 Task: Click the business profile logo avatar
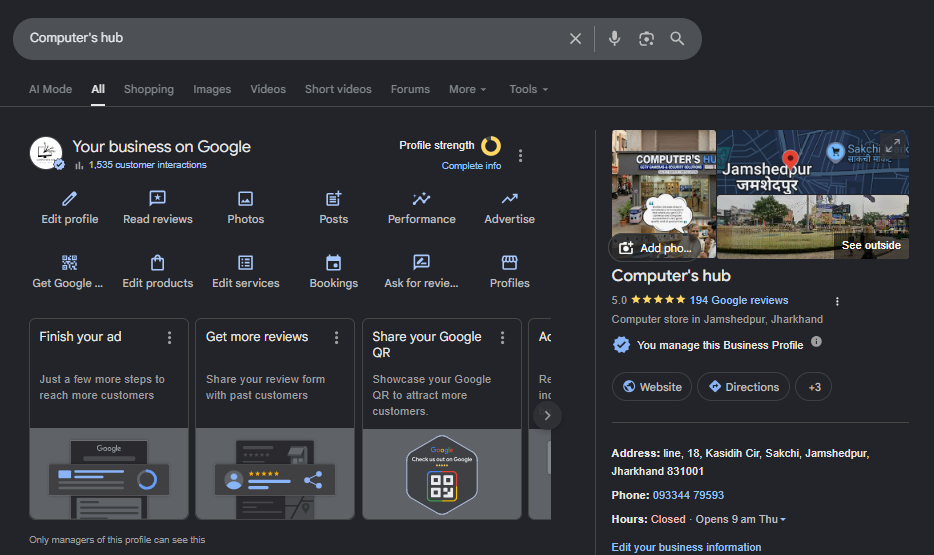46,153
